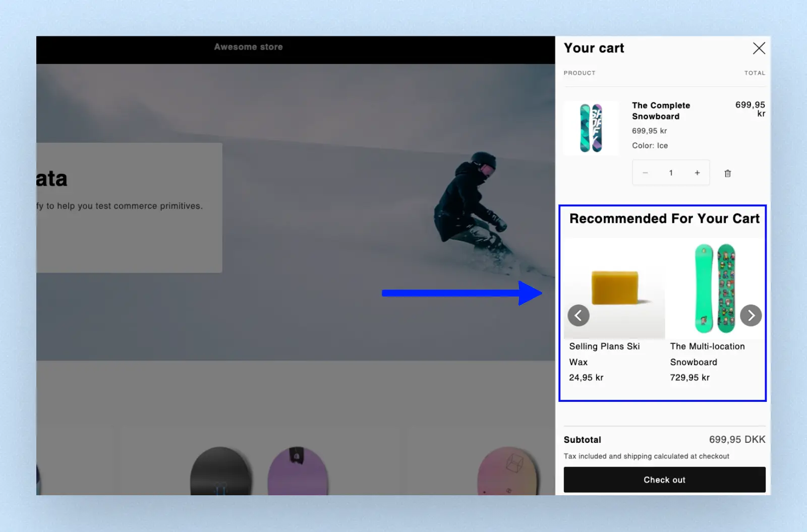Screen dimensions: 807x532
Task: Show next recommended products with right arrow
Action: 751,316
